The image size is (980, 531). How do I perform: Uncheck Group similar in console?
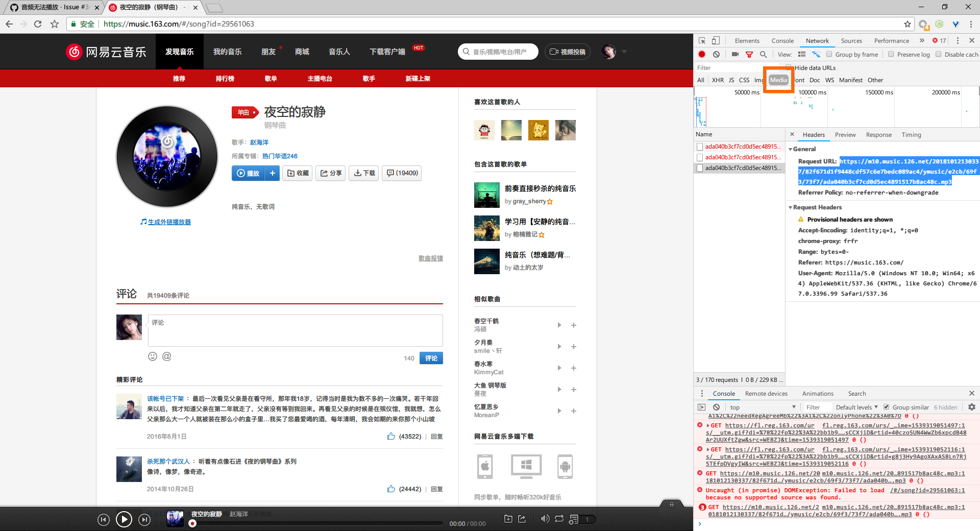[x=887, y=407]
